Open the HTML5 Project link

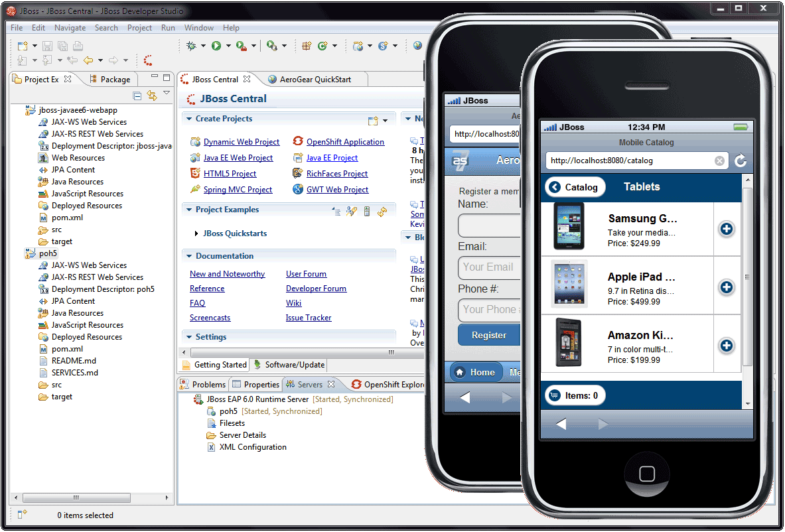230,174
